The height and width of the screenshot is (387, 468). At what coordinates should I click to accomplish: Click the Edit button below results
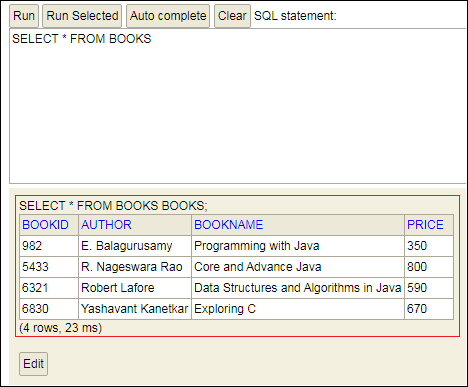click(33, 364)
